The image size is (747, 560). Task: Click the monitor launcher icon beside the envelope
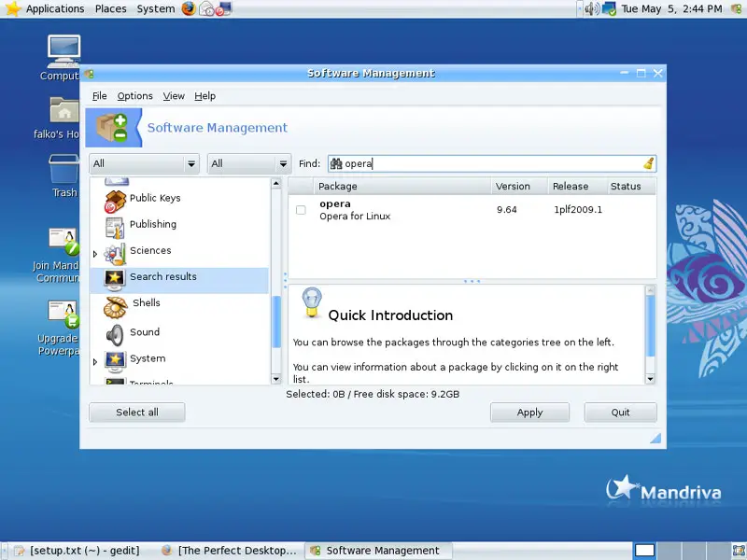[x=223, y=8]
